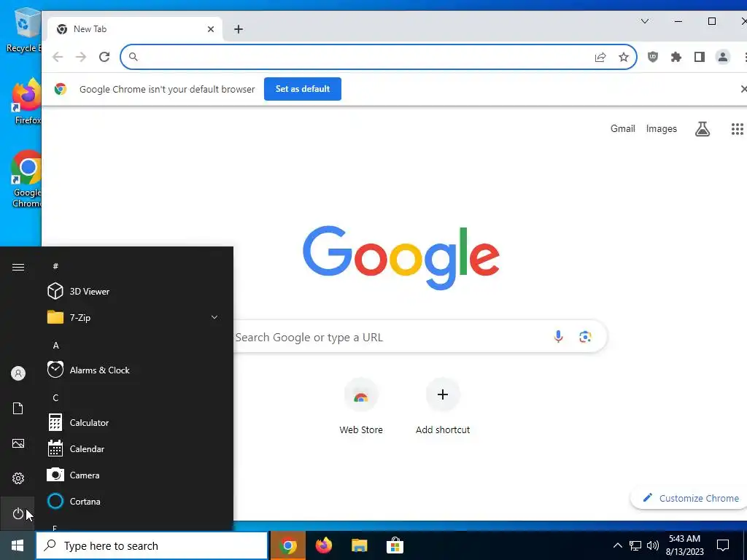Viewport: 747px width, 560px height.
Task: Open the user account icon in Start menu
Action: tap(18, 373)
